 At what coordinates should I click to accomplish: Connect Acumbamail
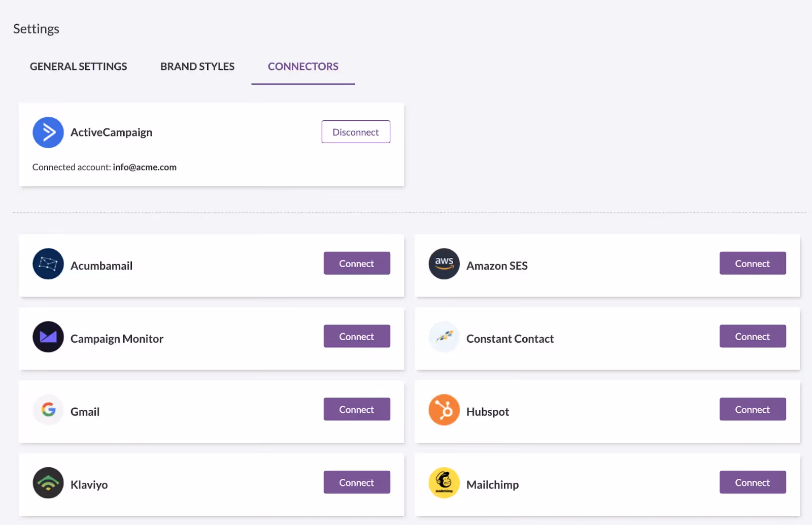pos(357,264)
